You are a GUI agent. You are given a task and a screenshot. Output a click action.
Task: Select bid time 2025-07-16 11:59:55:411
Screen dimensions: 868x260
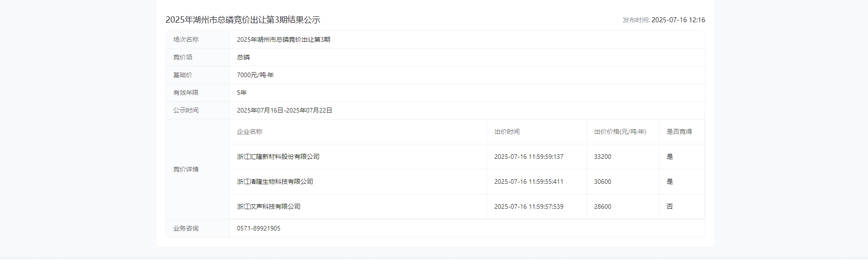pyautogui.click(x=529, y=182)
